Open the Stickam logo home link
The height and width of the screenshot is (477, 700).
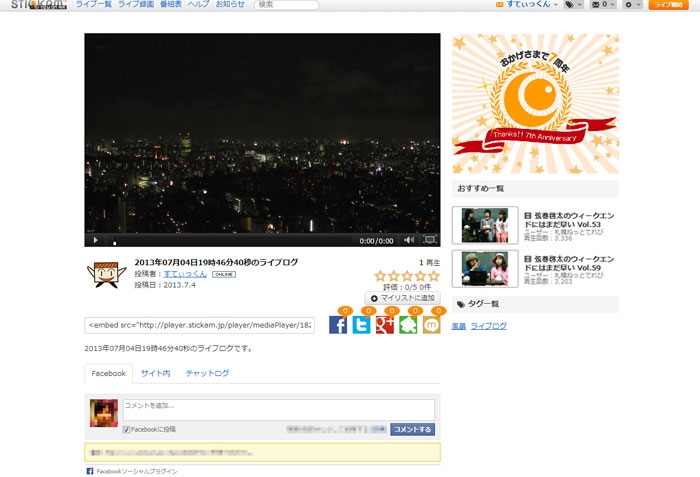[39, 4]
